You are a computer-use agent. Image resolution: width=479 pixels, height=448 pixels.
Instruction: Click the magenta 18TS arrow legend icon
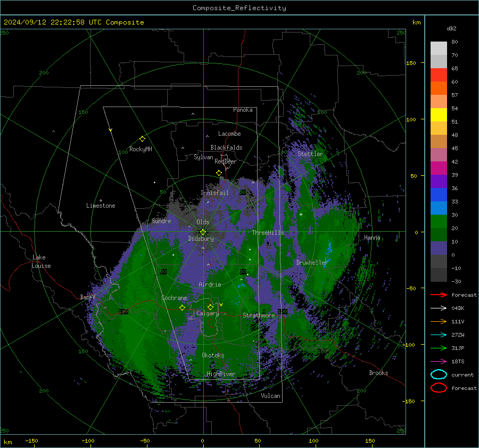tap(439, 362)
